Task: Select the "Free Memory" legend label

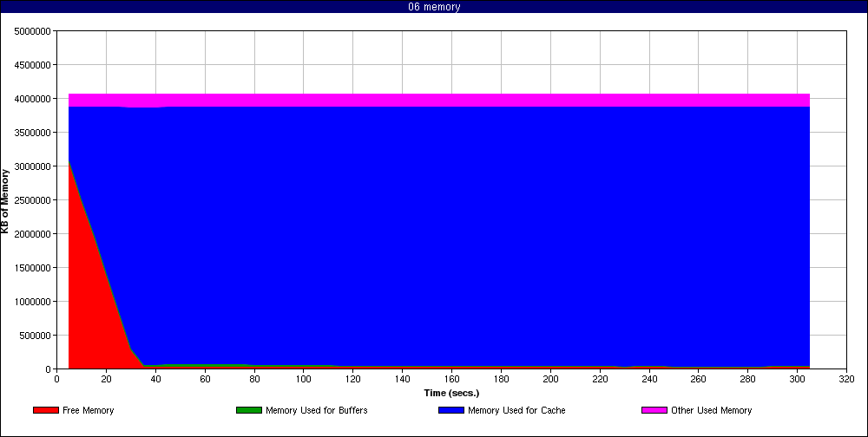Action: [89, 410]
